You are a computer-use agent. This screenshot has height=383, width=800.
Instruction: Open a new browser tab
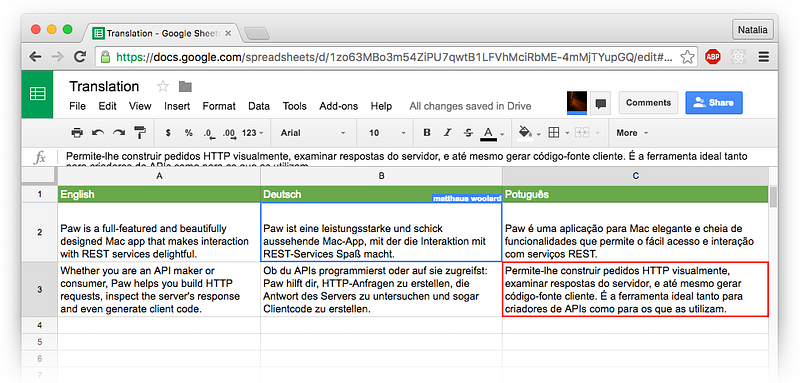tap(257, 34)
